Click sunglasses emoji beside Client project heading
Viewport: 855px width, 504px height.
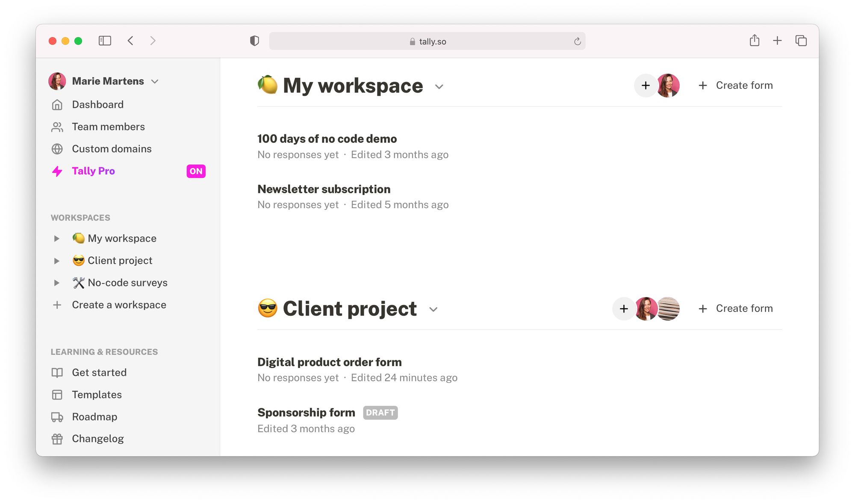coord(268,308)
